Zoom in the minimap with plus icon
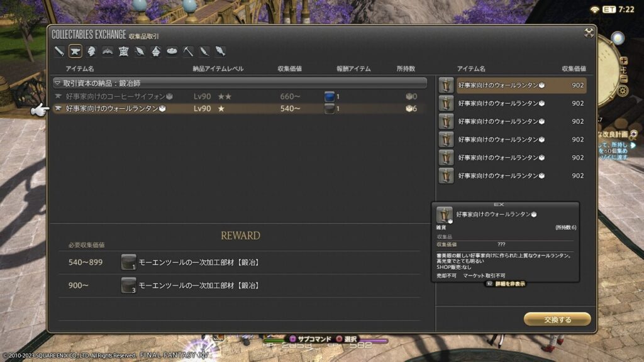The width and height of the screenshot is (644, 362). click(x=623, y=61)
